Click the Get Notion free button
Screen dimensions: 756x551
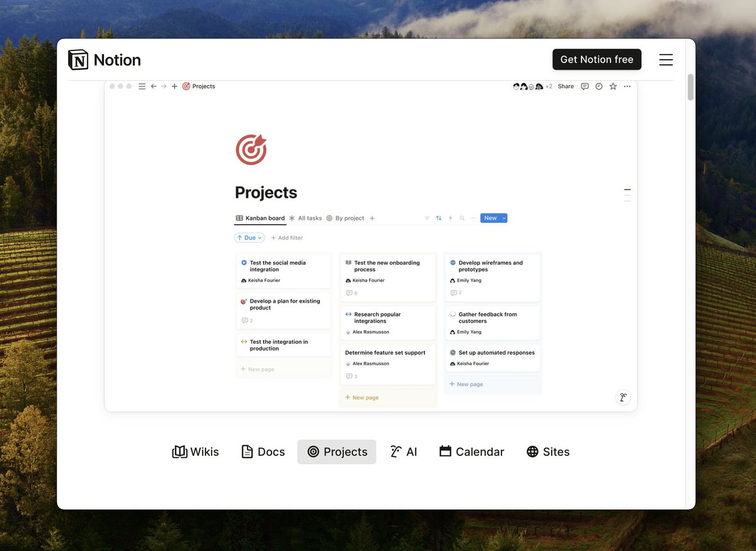tap(597, 59)
